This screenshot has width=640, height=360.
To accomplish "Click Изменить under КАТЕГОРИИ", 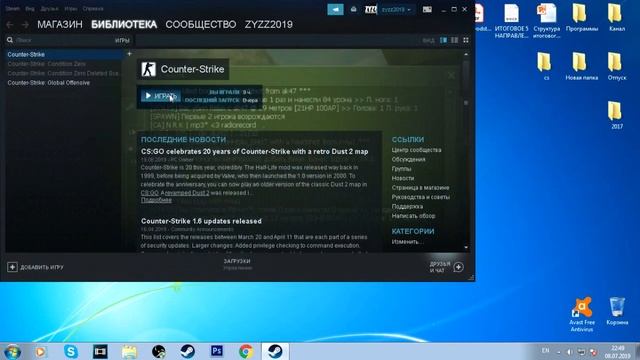I will [x=407, y=242].
